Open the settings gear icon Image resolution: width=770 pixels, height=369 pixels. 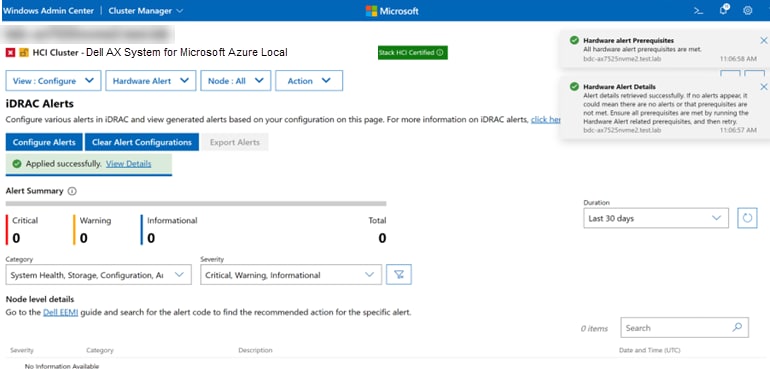pos(747,10)
